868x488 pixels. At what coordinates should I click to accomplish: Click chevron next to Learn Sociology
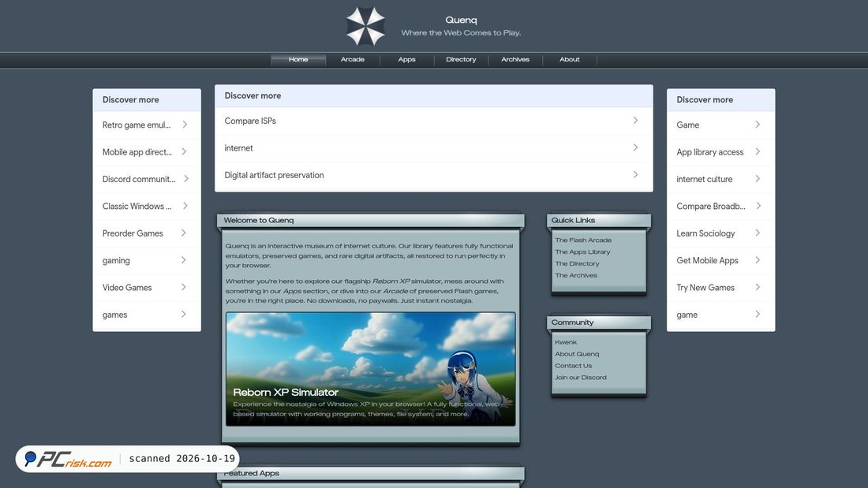(758, 233)
